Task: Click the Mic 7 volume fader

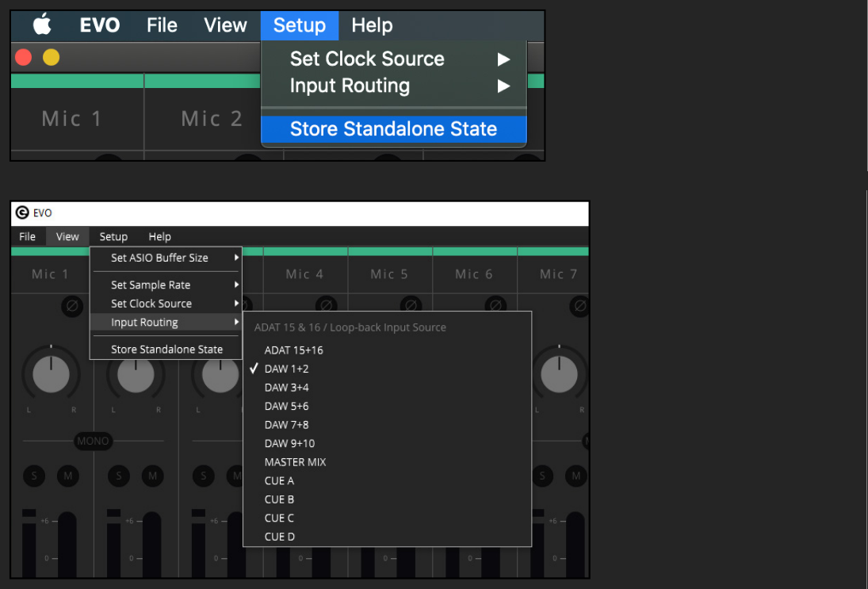Action: (575, 545)
